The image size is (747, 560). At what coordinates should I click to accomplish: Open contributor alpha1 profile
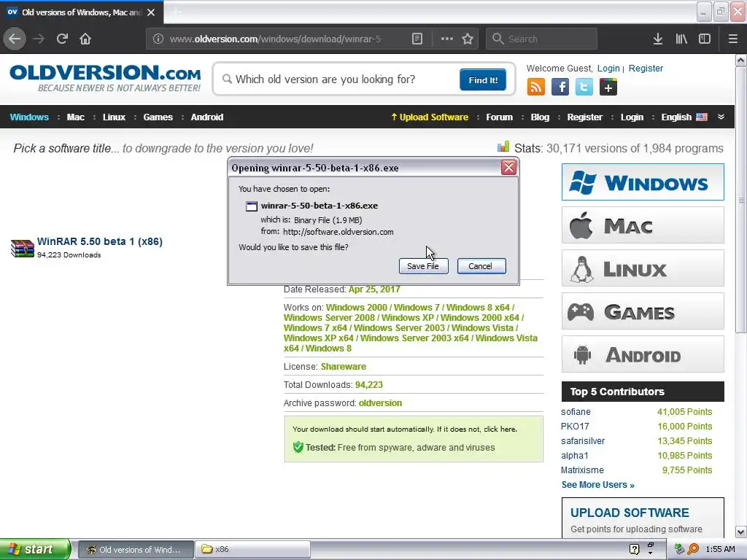[575, 455]
